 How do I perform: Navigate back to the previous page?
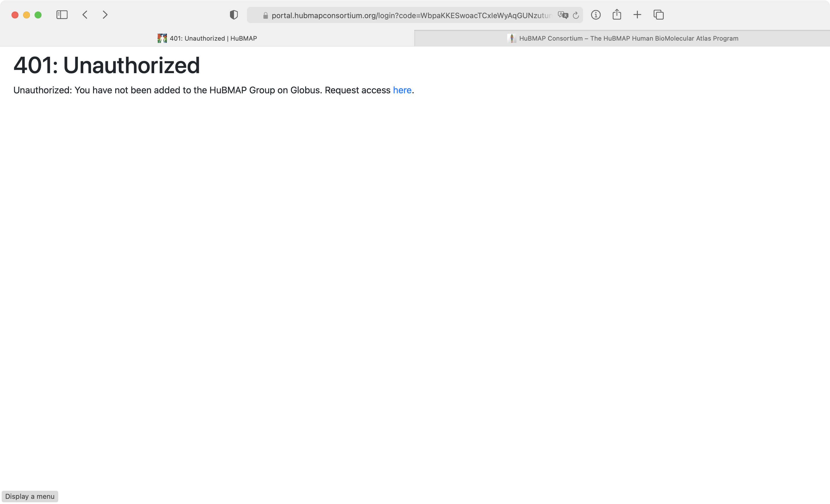click(85, 14)
